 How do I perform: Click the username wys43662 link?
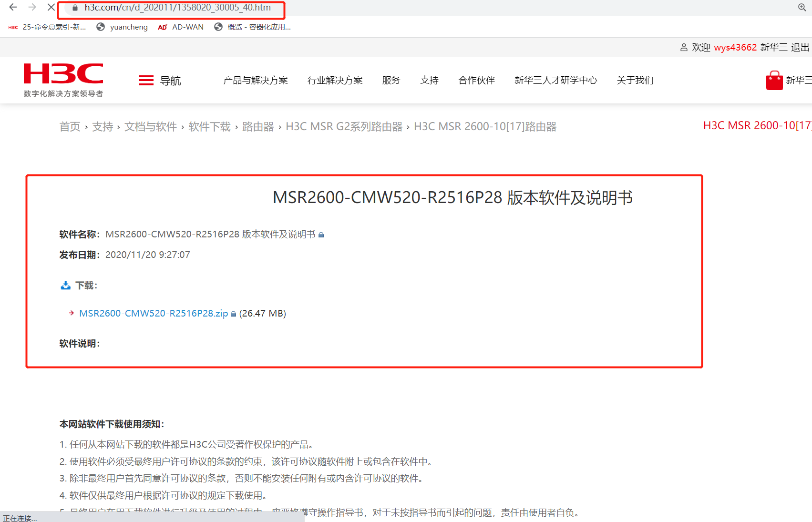coord(735,47)
